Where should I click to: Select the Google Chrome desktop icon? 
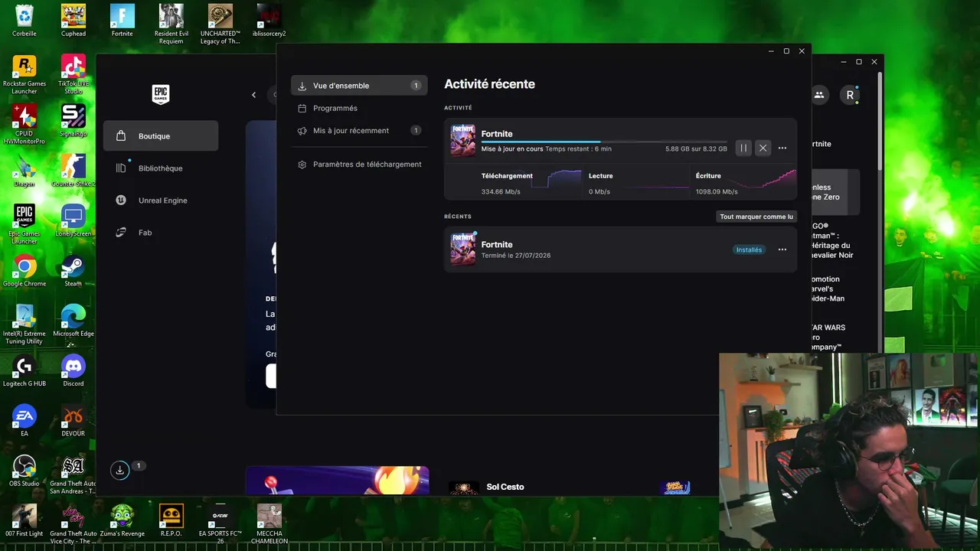(x=24, y=271)
